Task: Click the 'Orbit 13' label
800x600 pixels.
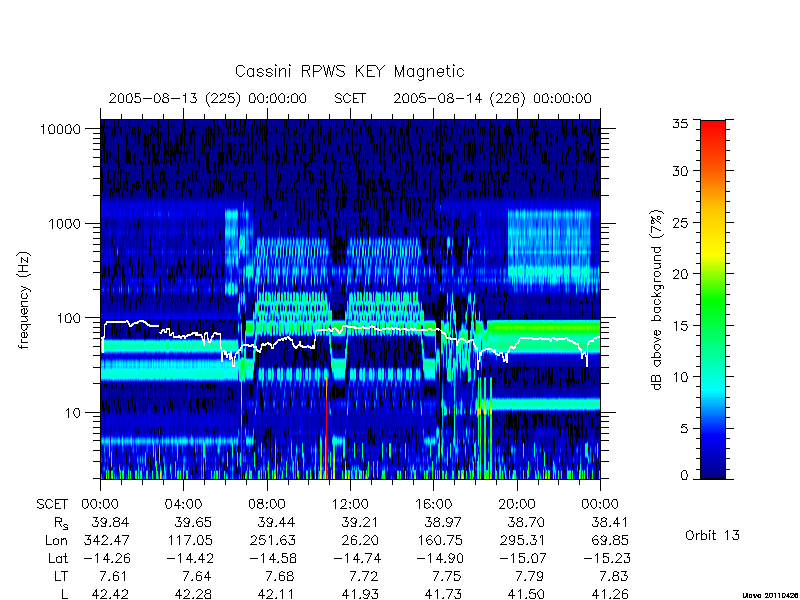Action: click(712, 535)
